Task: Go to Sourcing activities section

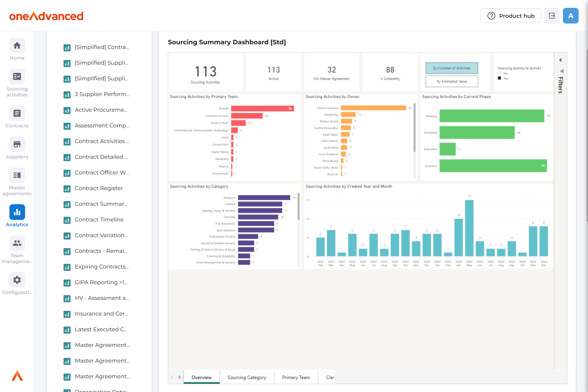Action: pyautogui.click(x=17, y=77)
